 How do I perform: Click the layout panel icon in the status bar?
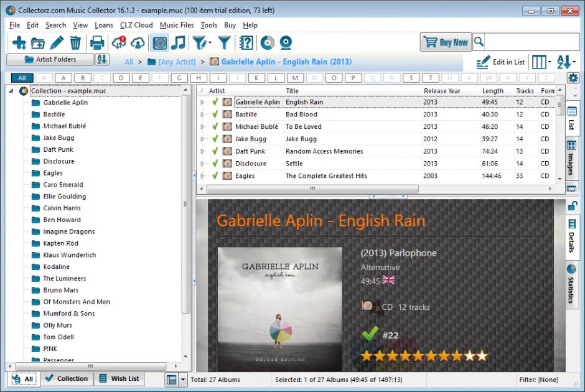click(x=172, y=380)
